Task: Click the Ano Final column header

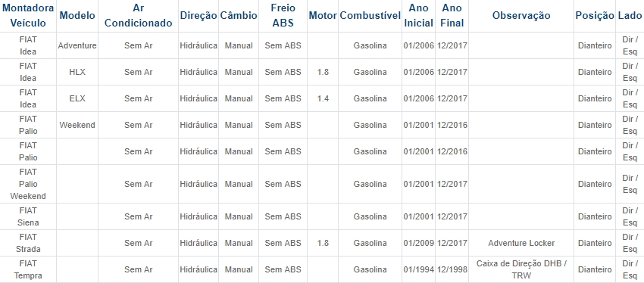Action: [452, 16]
